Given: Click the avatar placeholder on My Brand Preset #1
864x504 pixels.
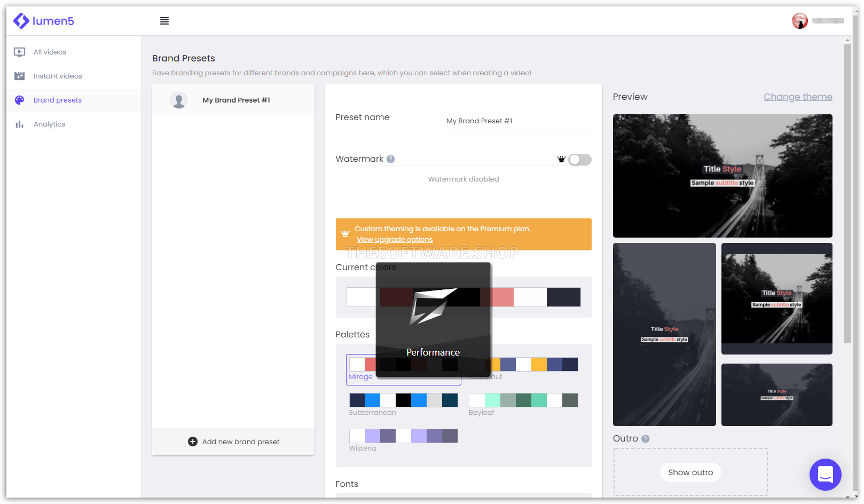Looking at the screenshot, I should (179, 100).
